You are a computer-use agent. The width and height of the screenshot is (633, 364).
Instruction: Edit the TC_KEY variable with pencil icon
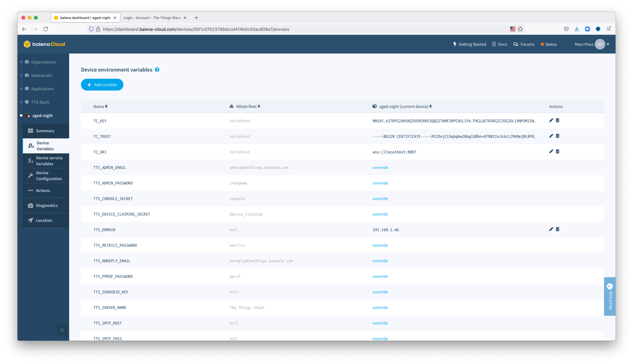[551, 120]
